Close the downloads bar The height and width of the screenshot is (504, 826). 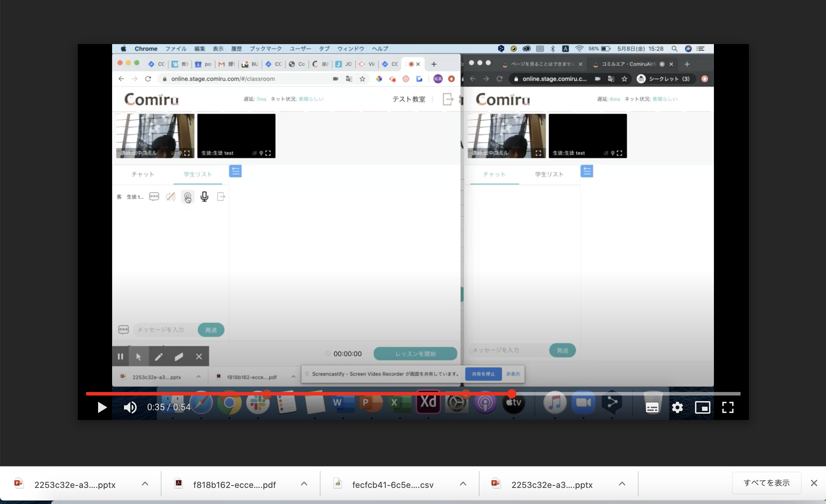click(814, 483)
